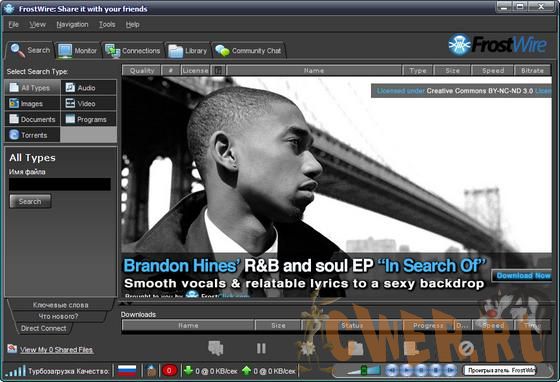
Task: Open the Direct Connect tab
Action: [x=43, y=328]
